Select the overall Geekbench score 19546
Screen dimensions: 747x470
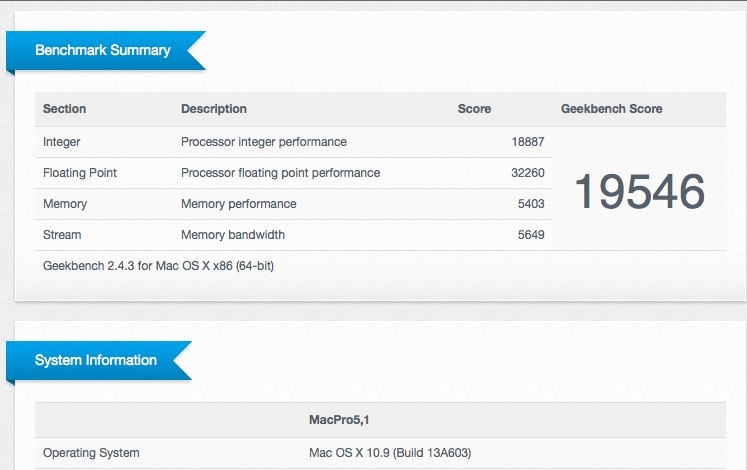tap(639, 191)
